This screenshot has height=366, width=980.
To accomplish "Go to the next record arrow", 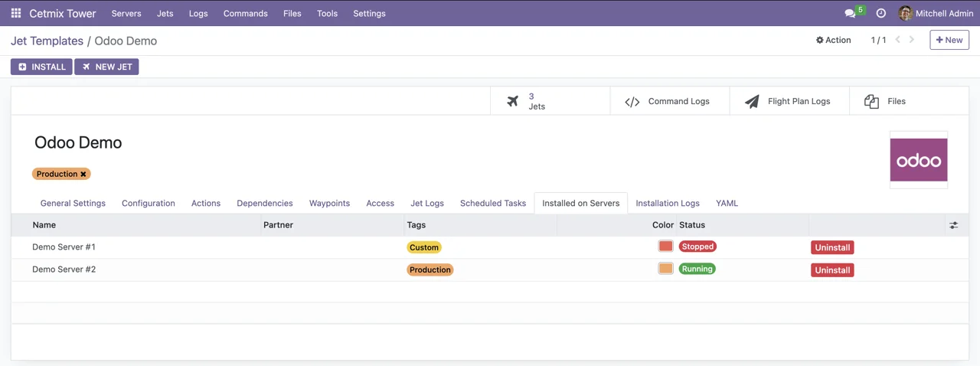I will coord(912,40).
